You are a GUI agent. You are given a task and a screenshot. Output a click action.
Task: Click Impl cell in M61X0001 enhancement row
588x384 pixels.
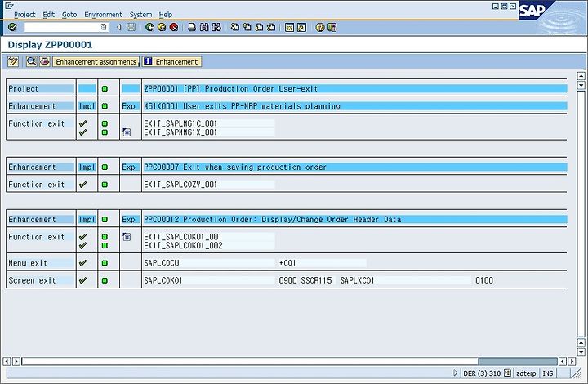pos(87,106)
